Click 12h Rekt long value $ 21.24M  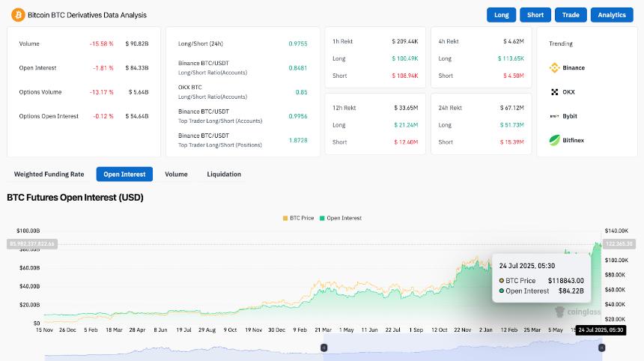pos(406,125)
